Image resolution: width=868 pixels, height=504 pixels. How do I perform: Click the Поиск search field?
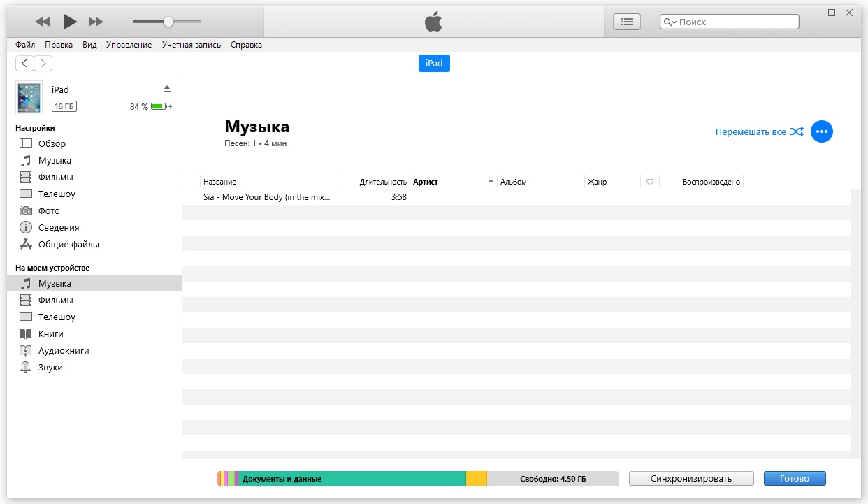tap(729, 22)
